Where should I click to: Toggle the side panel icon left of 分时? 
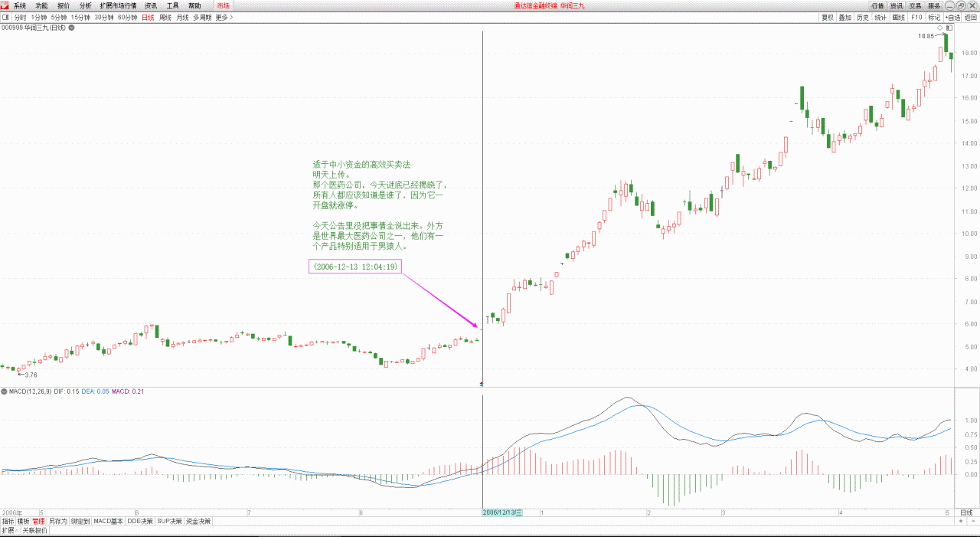tap(5, 17)
